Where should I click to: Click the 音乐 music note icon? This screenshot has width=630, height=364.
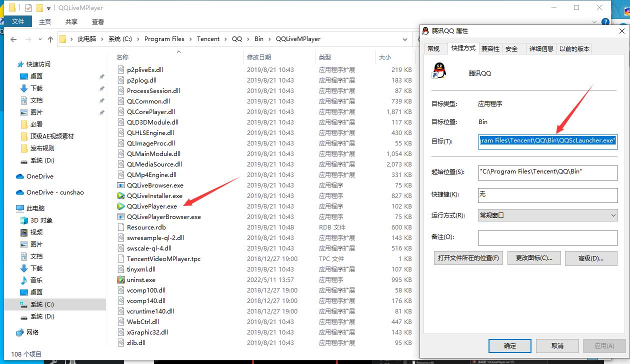(23, 280)
